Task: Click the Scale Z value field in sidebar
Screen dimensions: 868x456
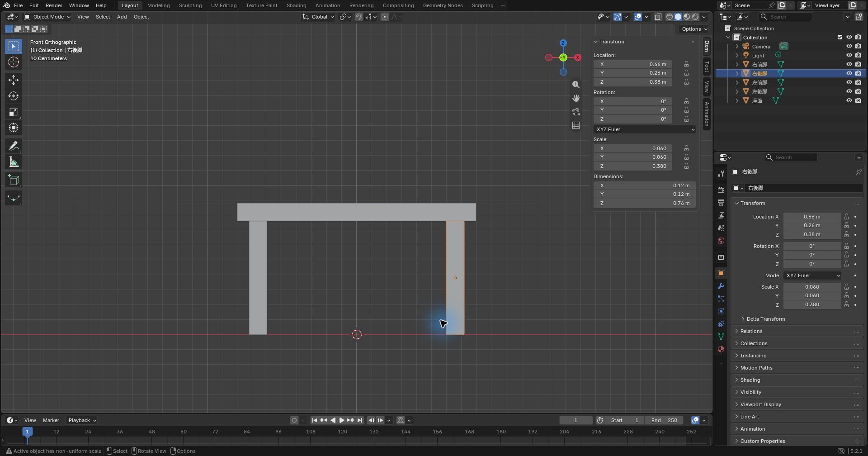Action: pyautogui.click(x=632, y=166)
